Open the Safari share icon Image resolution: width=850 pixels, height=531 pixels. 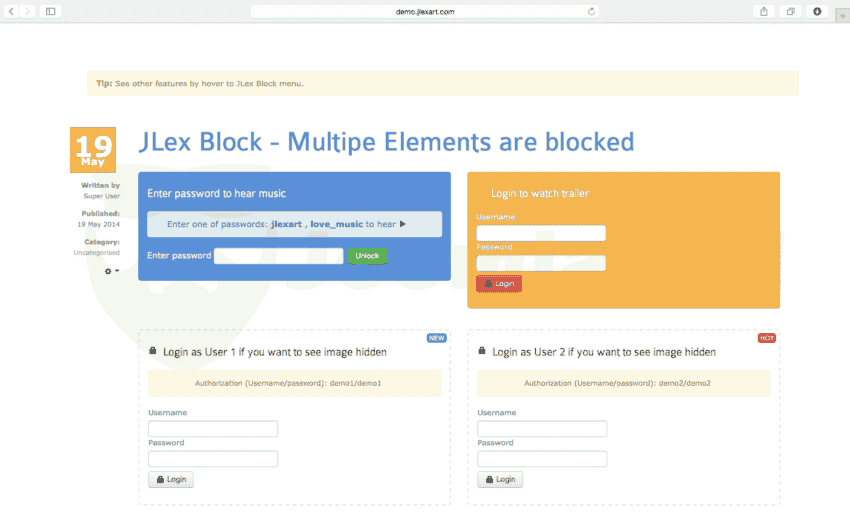[x=765, y=11]
